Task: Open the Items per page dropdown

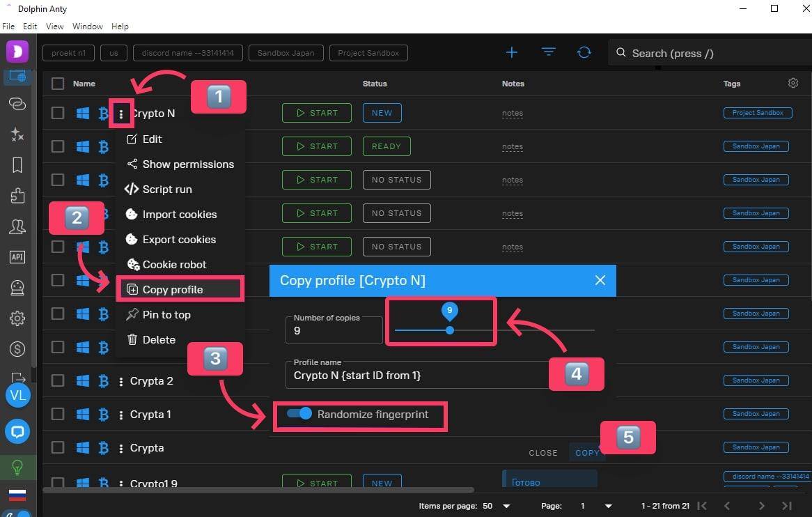Action: (496, 506)
